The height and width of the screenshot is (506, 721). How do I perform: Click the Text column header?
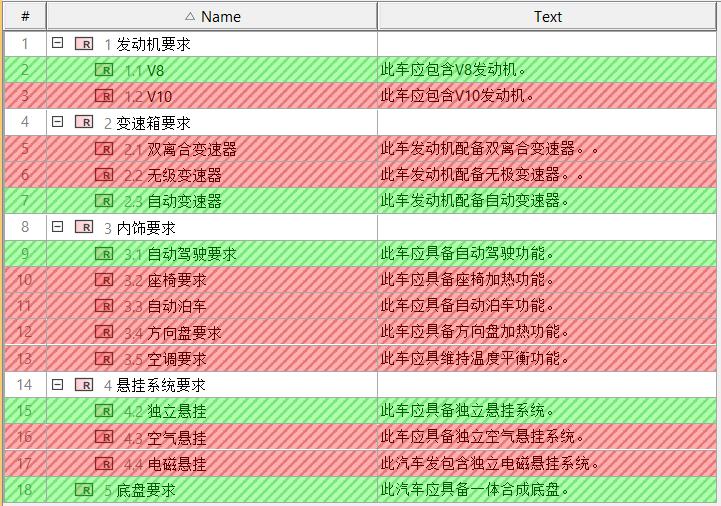click(x=547, y=16)
